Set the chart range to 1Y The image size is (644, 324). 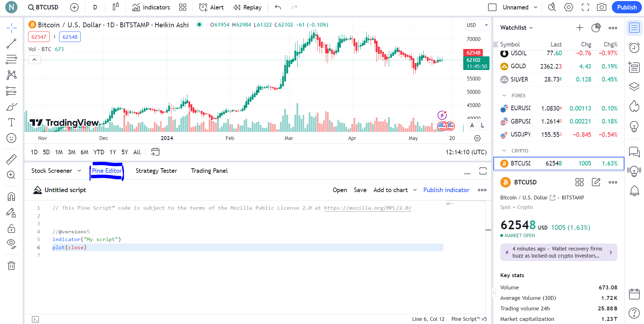(113, 152)
